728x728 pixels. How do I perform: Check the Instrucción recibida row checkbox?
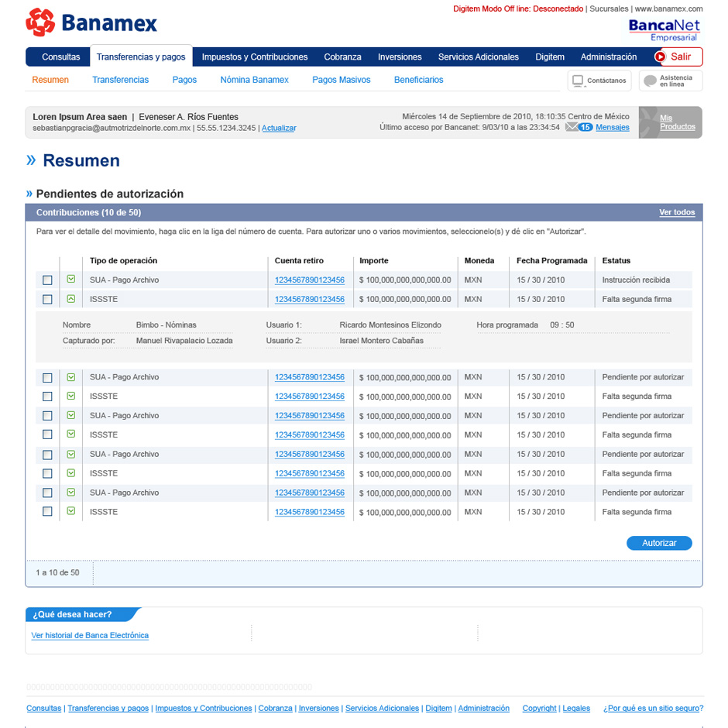pyautogui.click(x=47, y=280)
